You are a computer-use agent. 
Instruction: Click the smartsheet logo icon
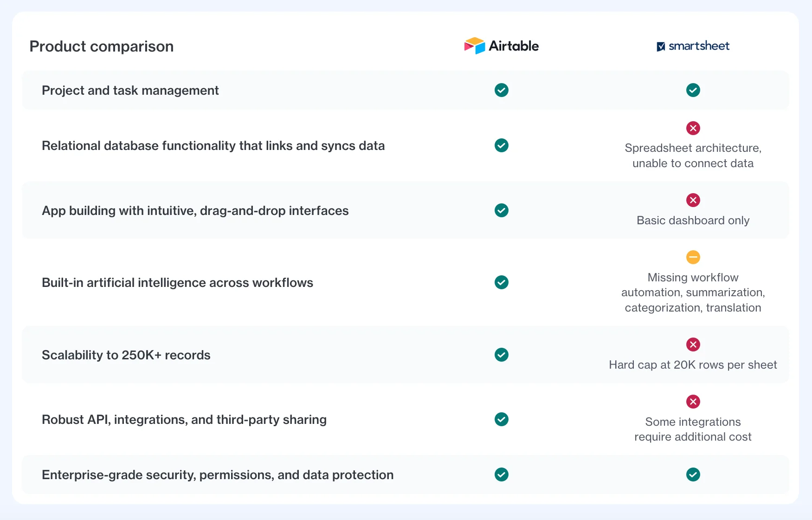[660, 46]
